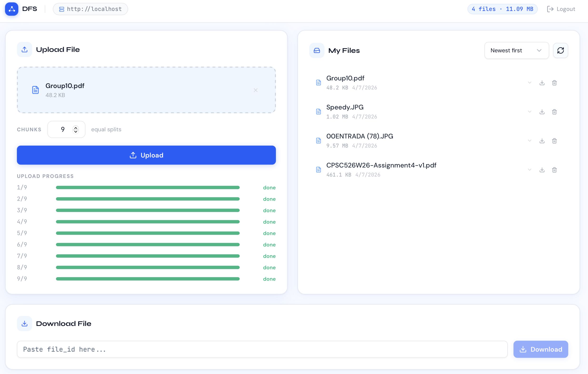Click the My Files drive icon
Screen dimensions: 588x374
pyautogui.click(x=317, y=50)
